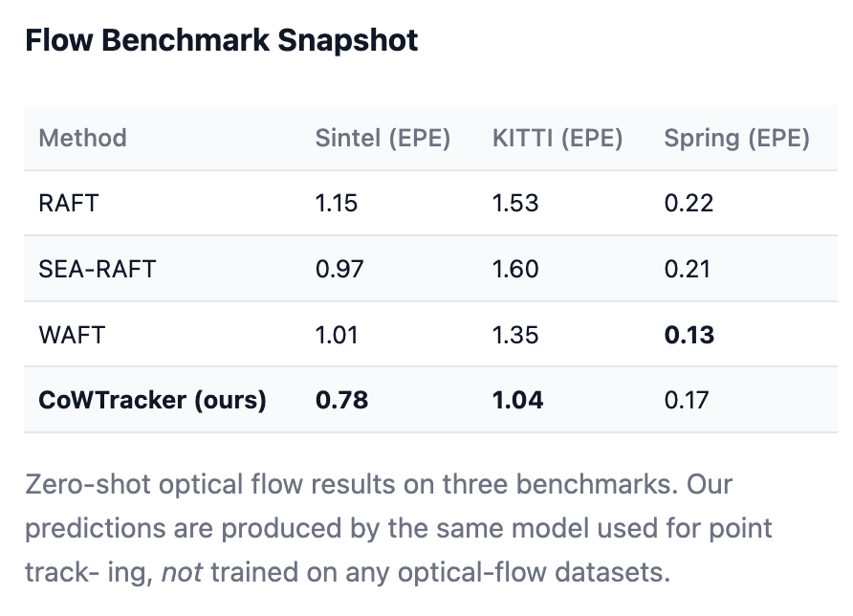The image size is (853, 616).
Task: Select the Spring (EPE) column header
Action: pos(736,138)
